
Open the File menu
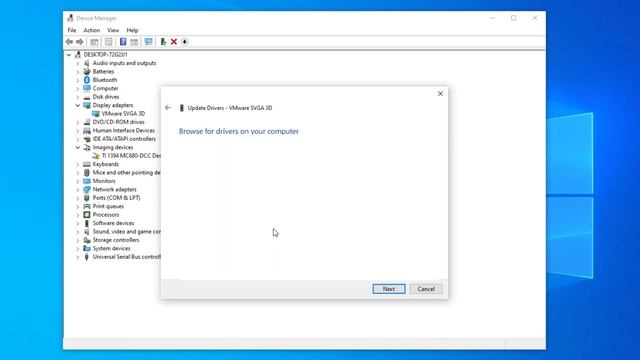72,30
